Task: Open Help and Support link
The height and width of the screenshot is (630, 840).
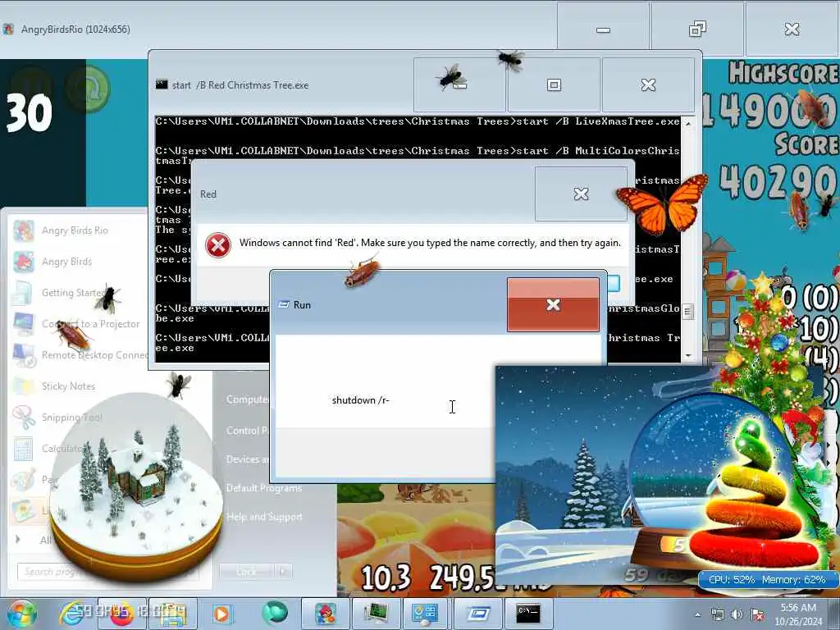Action: (263, 517)
